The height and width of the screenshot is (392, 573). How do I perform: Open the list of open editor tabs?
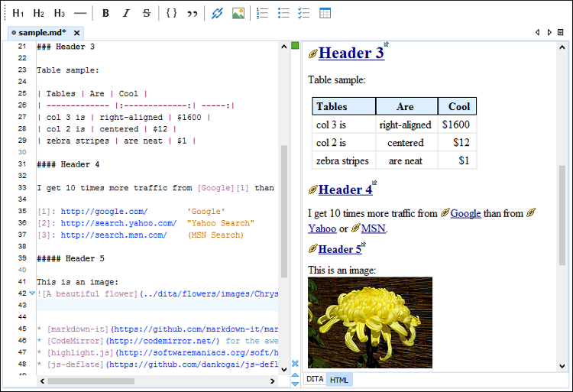pyautogui.click(x=560, y=33)
